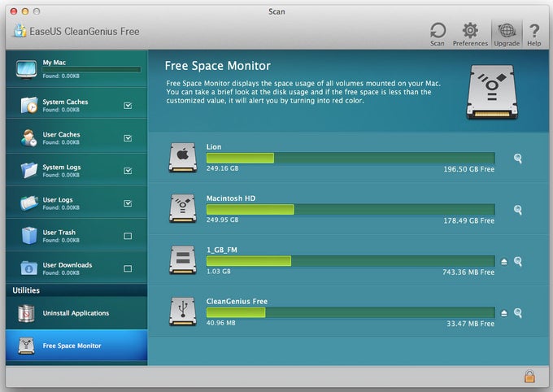Click the '33.47 MB Free' text
The image size is (553, 392).
470,324
